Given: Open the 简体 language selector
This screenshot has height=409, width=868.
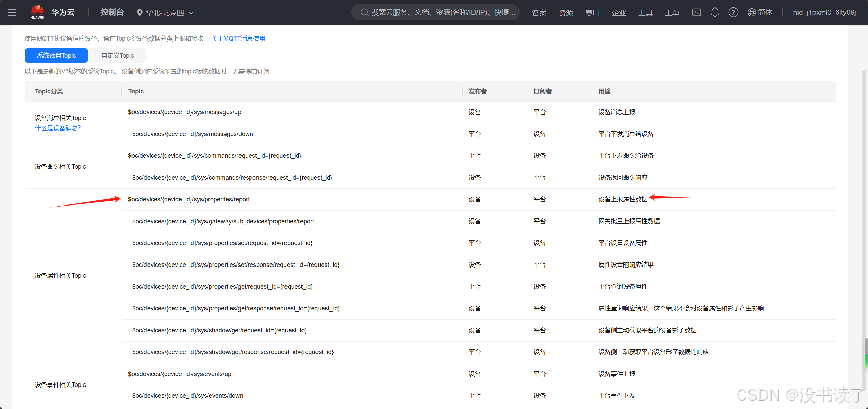Looking at the screenshot, I should pyautogui.click(x=765, y=13).
